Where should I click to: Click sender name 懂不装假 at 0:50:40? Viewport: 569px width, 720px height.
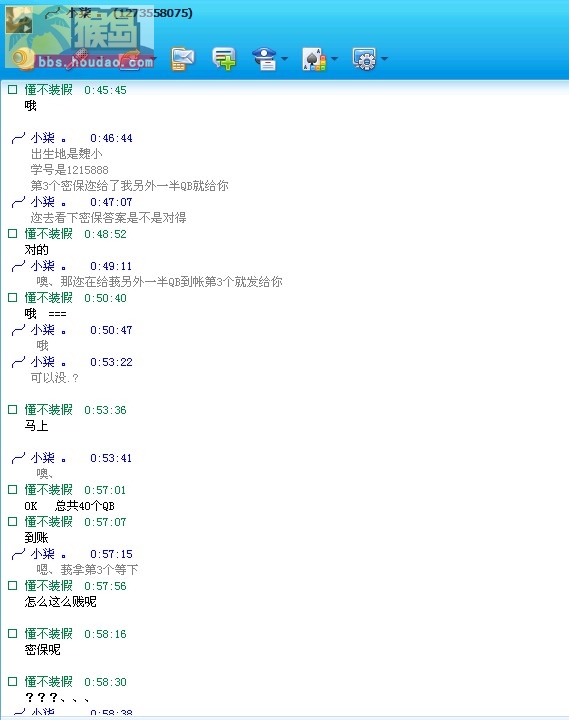tap(49, 298)
